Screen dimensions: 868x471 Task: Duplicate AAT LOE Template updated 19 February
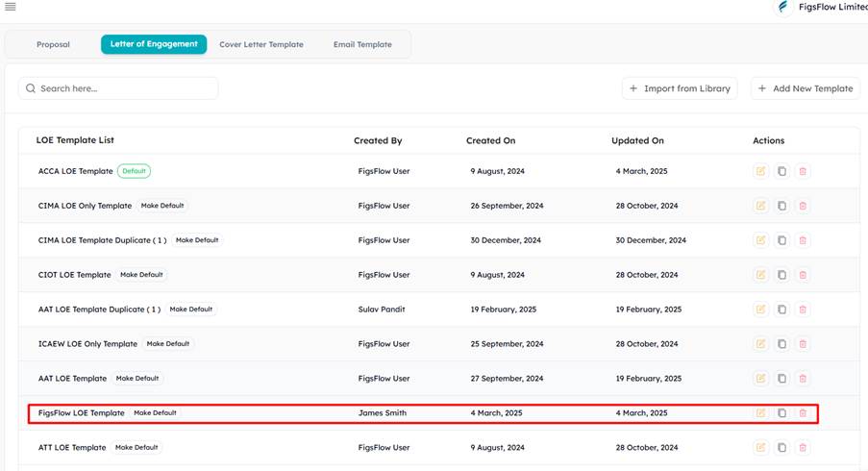click(781, 379)
